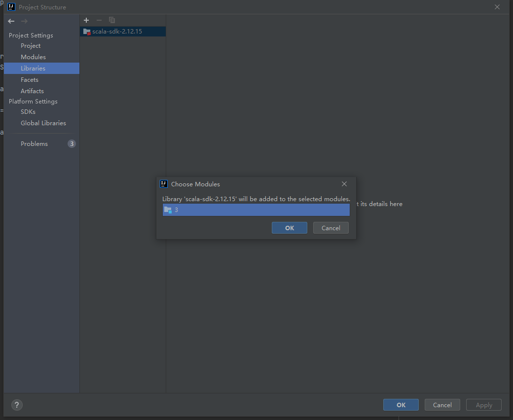513x420 pixels.
Task: Click the scala-sdk library folder icon
Action: click(87, 32)
